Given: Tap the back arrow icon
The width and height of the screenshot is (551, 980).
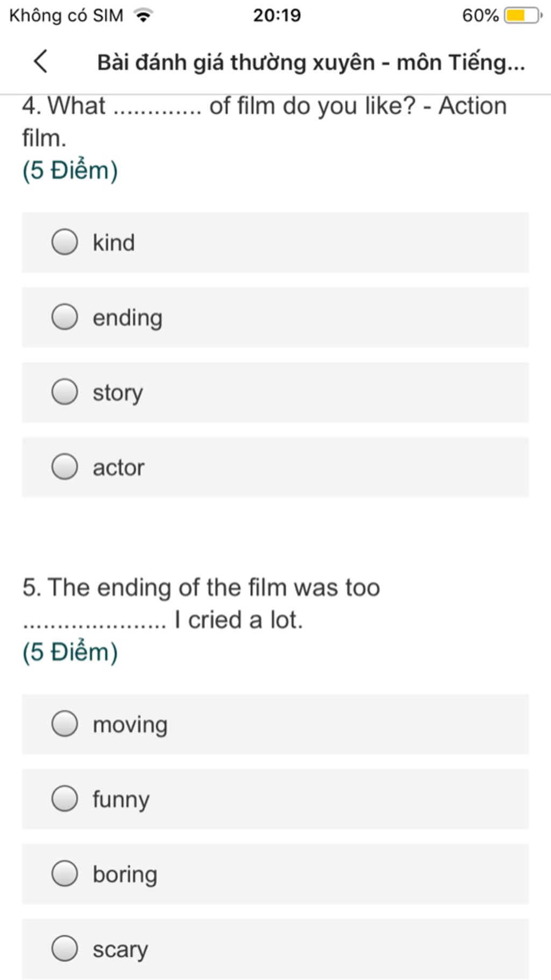Looking at the screenshot, I should click(41, 61).
